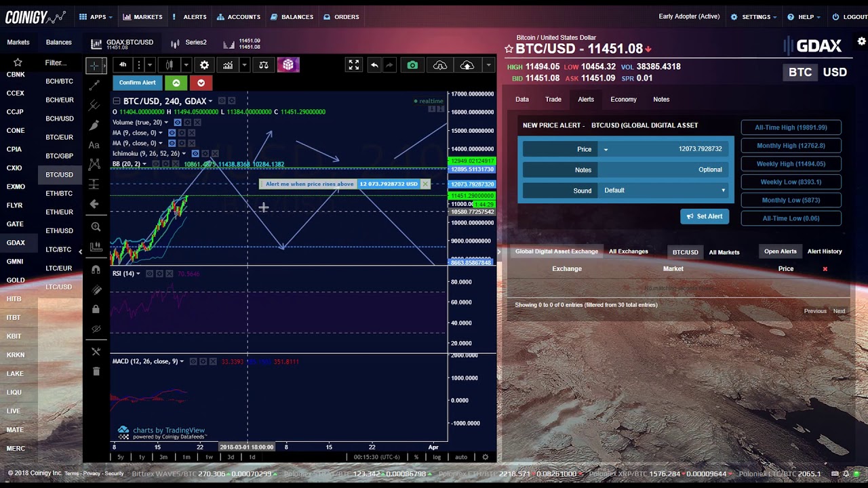Open the save options dropdown arrow
The image size is (868, 488).
point(488,65)
